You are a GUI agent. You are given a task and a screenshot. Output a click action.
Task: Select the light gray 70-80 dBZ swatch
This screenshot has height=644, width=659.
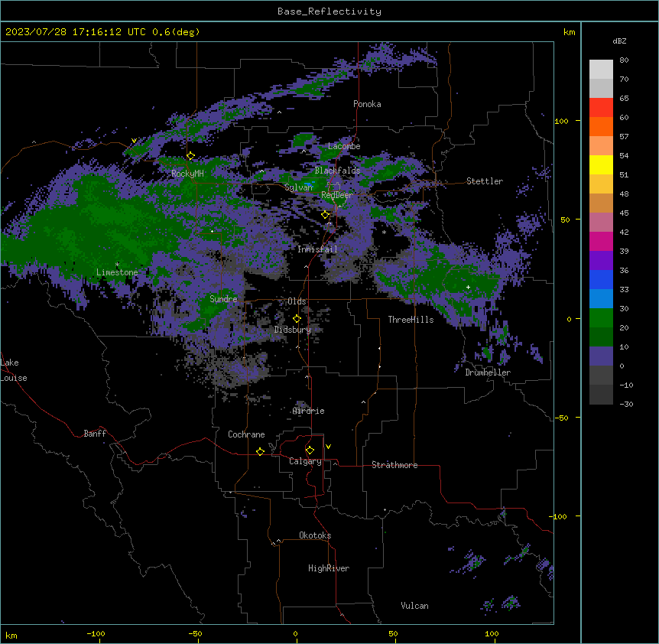click(601, 70)
